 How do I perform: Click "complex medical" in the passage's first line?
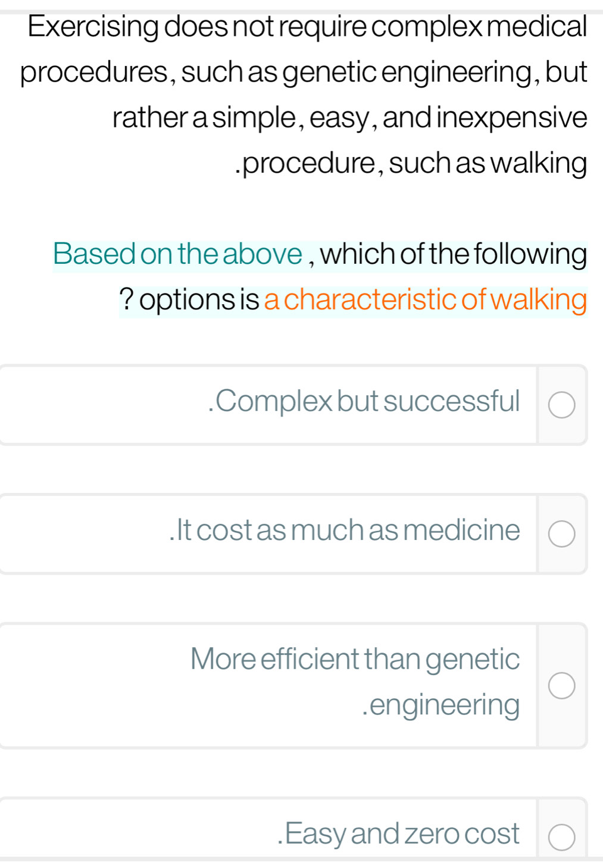pos(479,27)
